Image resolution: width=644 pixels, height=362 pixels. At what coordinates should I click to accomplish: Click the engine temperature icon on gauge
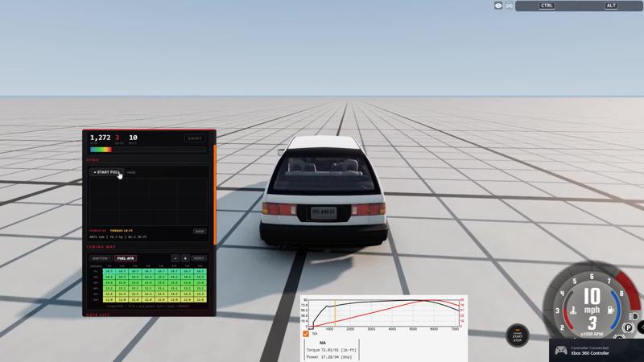point(573,310)
